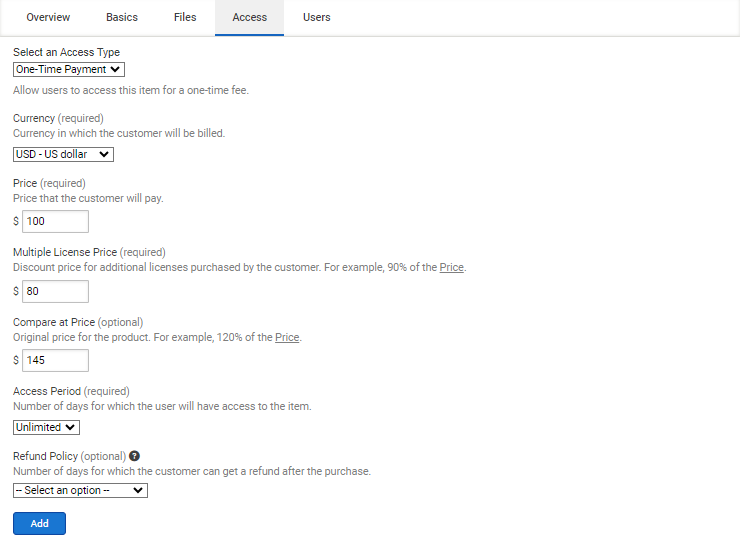Expand the Currency dropdown showing USD - US dollar

tap(63, 154)
